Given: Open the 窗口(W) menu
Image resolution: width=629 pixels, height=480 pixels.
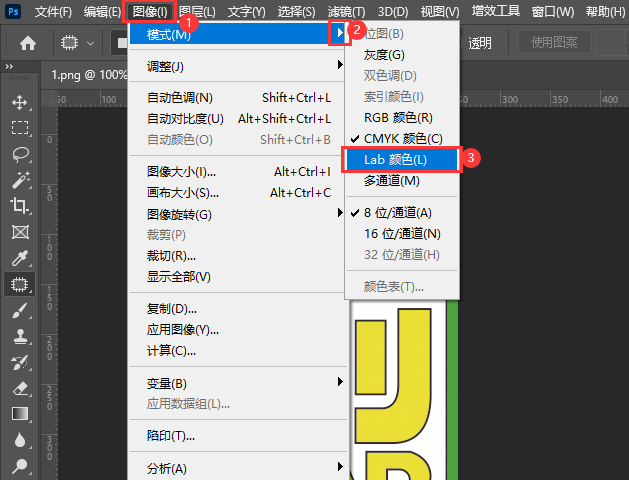Looking at the screenshot, I should [x=553, y=12].
